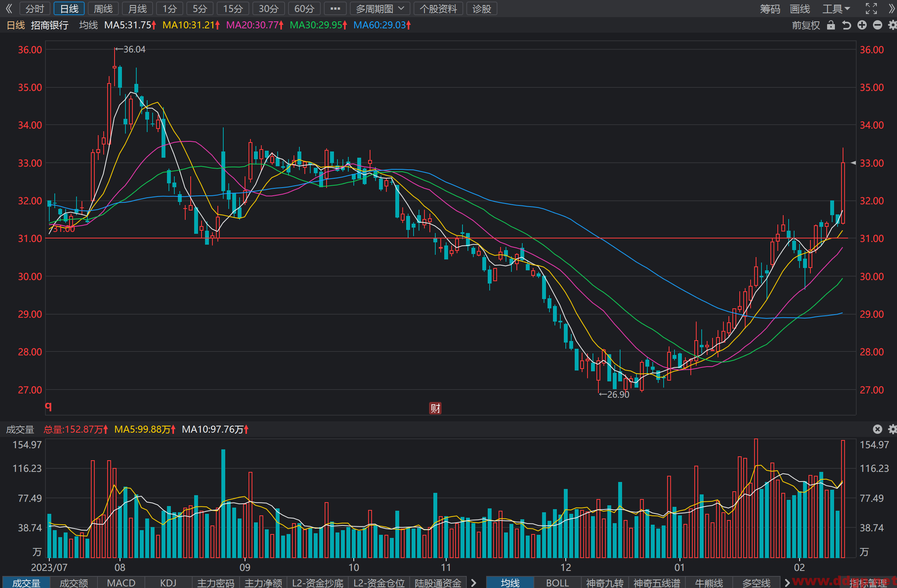The height and width of the screenshot is (588, 897).
Task: Expand the 工具 tools dropdown
Action: 836,9
